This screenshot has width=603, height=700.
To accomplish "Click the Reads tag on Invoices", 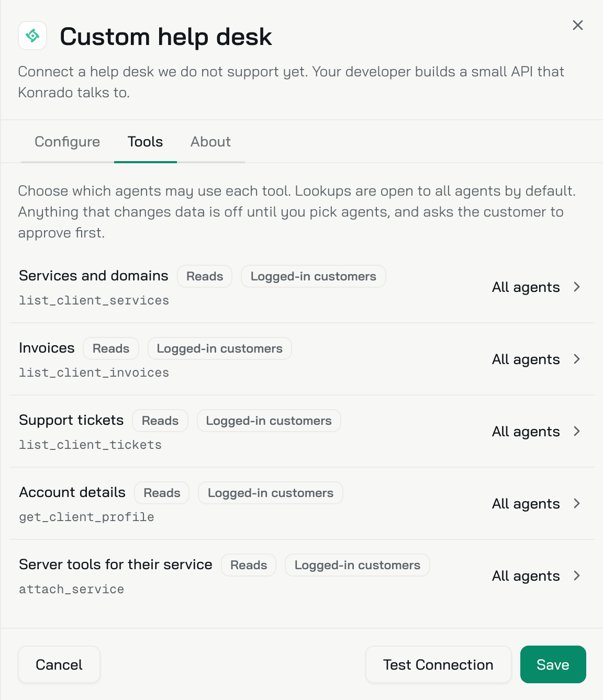I will tap(111, 348).
